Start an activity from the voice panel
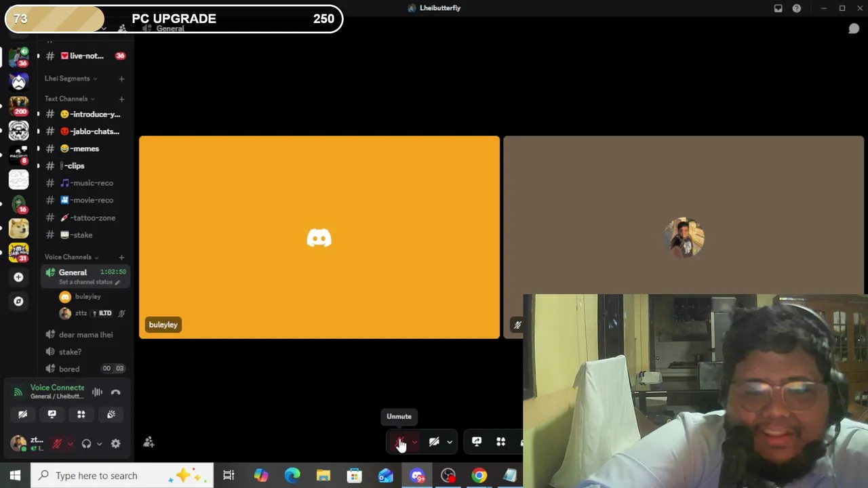Image resolution: width=868 pixels, height=488 pixels. (81, 414)
